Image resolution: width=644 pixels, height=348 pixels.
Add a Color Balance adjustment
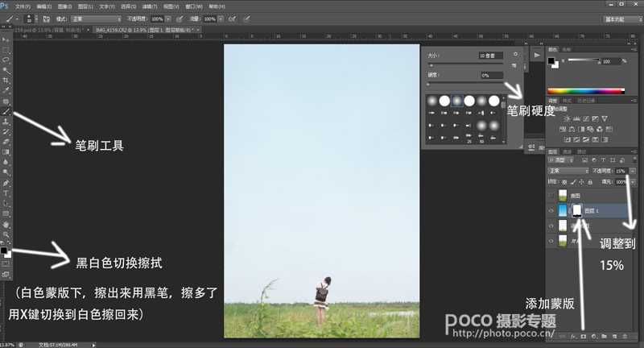point(572,130)
